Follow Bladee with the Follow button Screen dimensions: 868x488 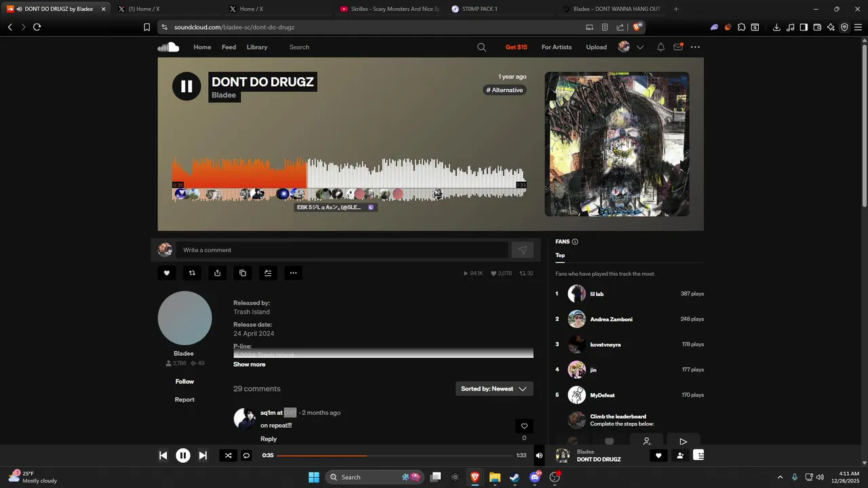pos(184,382)
